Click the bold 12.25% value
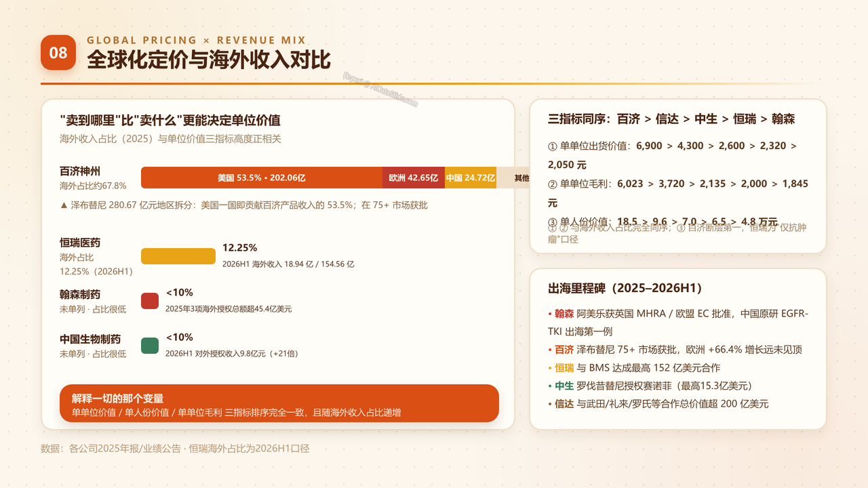The height and width of the screenshot is (488, 868). [x=240, y=248]
